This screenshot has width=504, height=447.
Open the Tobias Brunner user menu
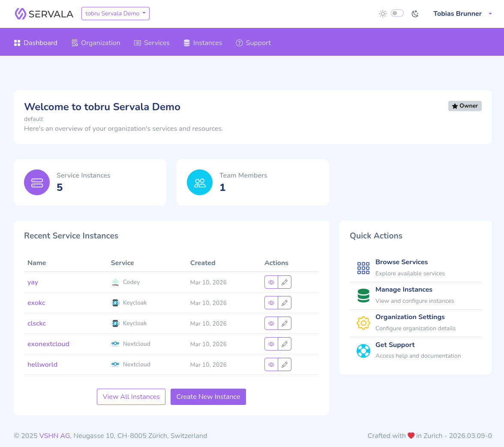point(462,14)
